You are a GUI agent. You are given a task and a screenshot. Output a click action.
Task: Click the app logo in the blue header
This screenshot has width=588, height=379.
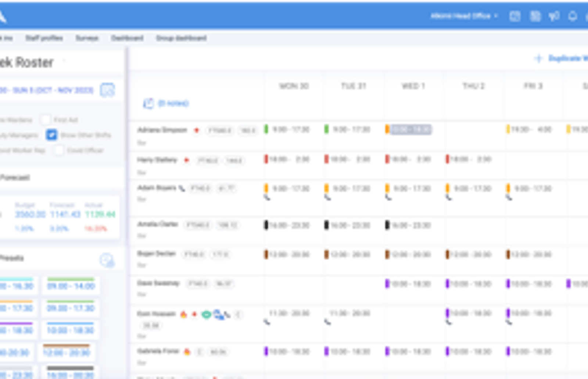[x=3, y=16]
